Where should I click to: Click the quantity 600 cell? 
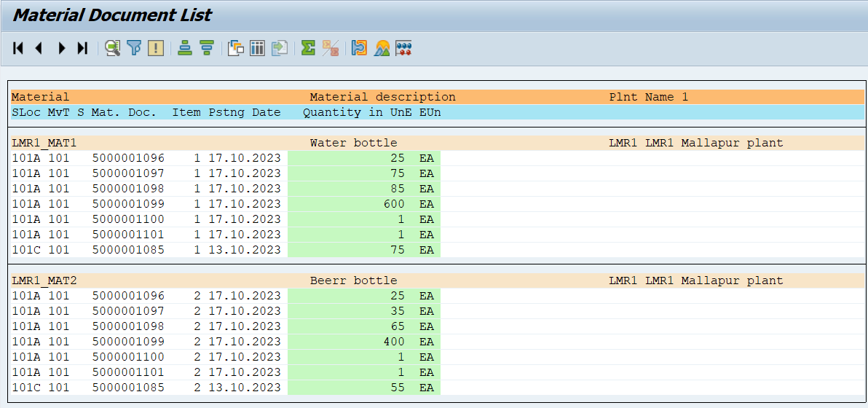(394, 204)
